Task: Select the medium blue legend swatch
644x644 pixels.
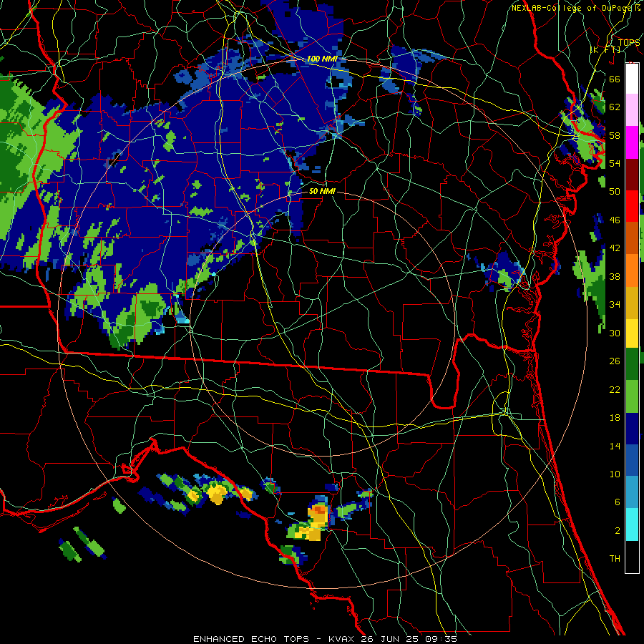Action: point(632,460)
